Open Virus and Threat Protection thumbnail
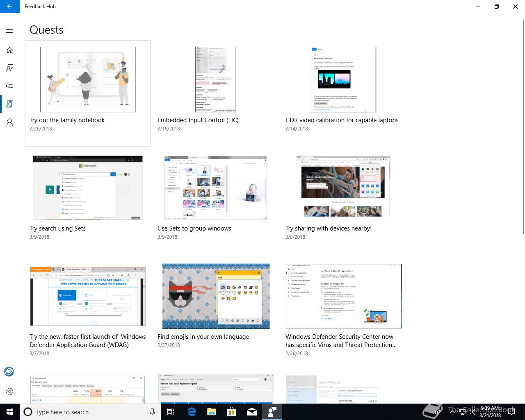 344,296
